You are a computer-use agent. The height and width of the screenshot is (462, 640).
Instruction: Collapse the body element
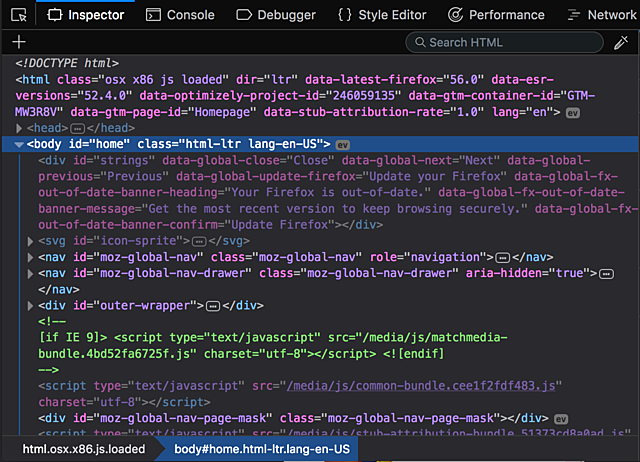(19, 144)
